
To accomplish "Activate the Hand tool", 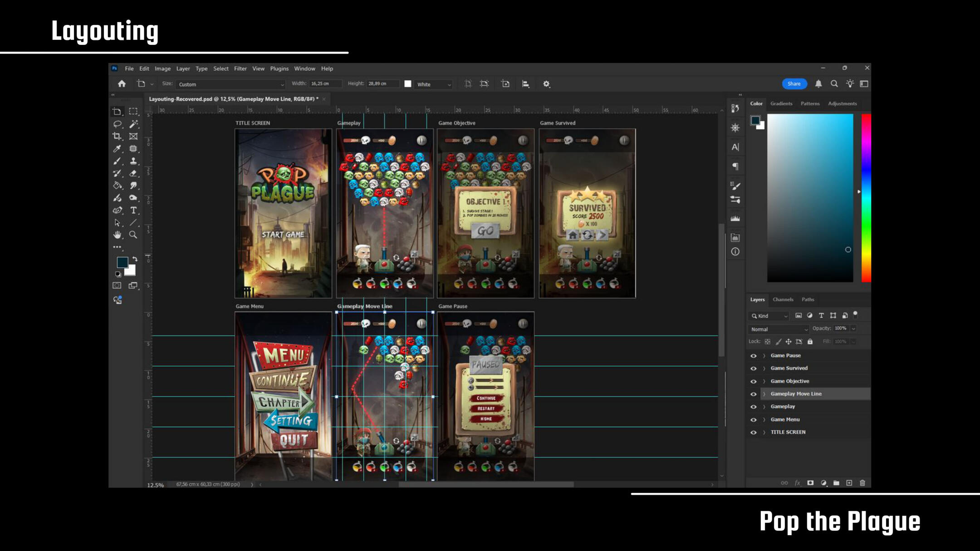I will click(117, 235).
